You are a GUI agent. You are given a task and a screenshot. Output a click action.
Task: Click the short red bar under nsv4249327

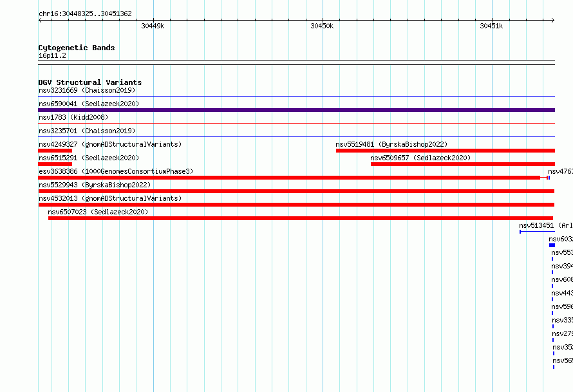(x=55, y=151)
